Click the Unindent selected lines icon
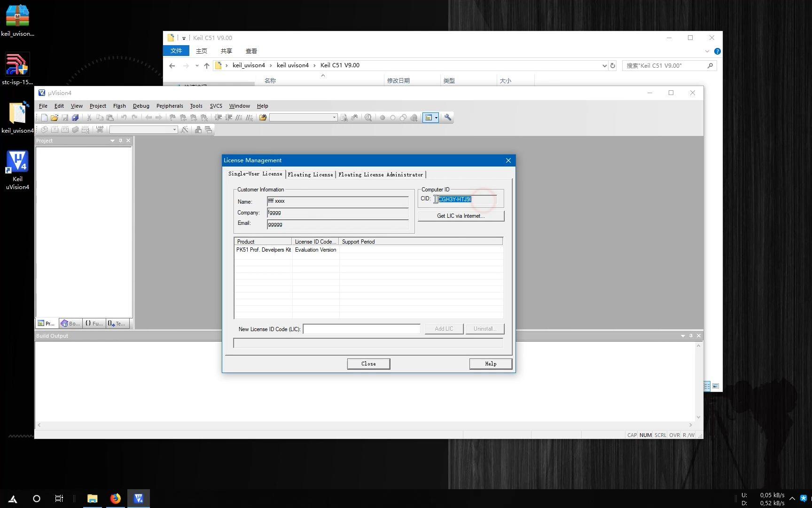 [x=228, y=118]
